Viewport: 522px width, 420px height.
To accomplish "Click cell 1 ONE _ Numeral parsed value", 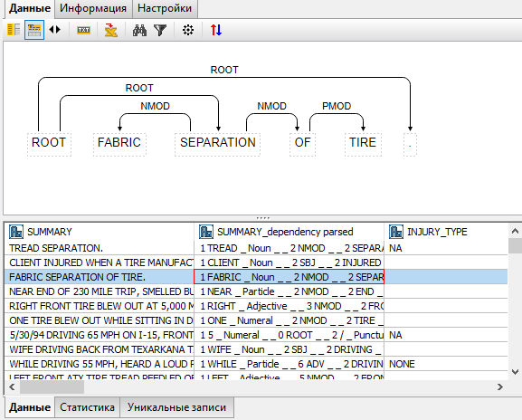I will tap(289, 320).
